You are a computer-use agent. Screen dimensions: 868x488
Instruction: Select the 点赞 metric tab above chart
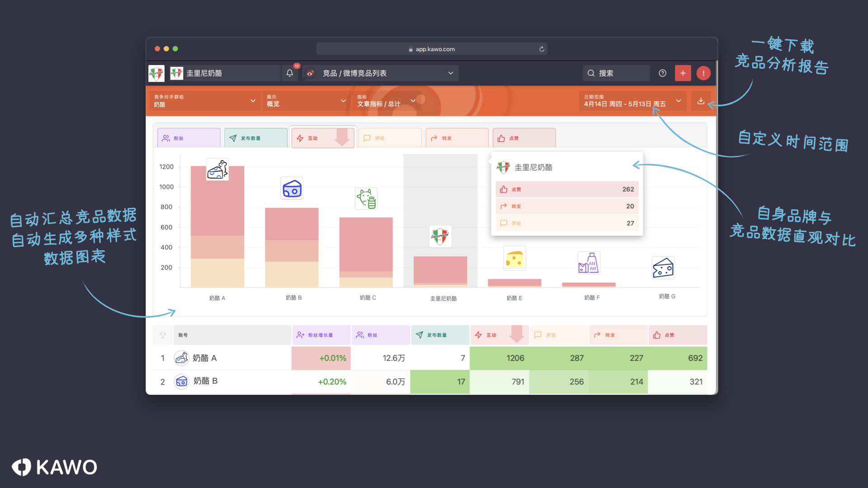(x=524, y=138)
